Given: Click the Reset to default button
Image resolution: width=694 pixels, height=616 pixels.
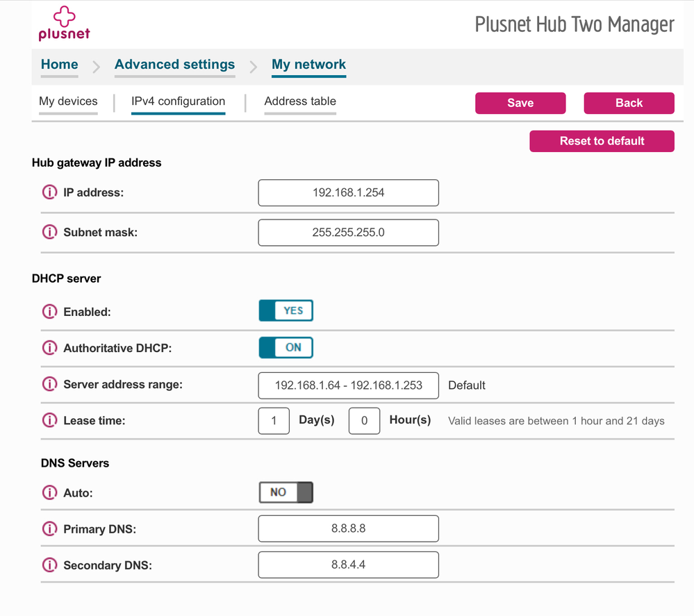Looking at the screenshot, I should tap(602, 141).
